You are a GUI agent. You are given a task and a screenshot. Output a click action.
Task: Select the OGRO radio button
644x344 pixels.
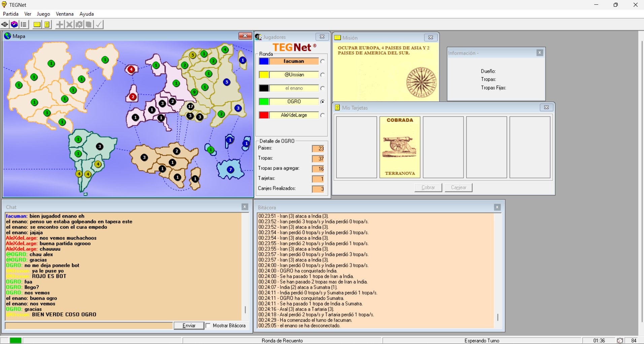(x=323, y=102)
